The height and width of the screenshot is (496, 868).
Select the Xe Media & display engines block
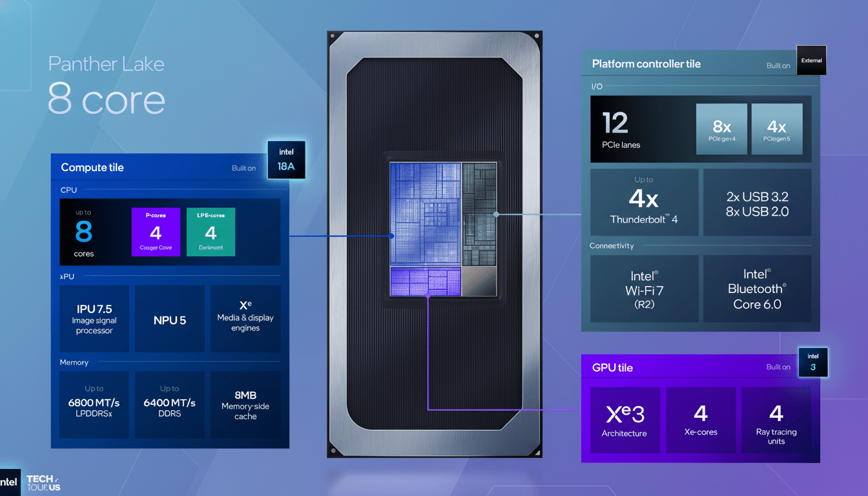[245, 318]
